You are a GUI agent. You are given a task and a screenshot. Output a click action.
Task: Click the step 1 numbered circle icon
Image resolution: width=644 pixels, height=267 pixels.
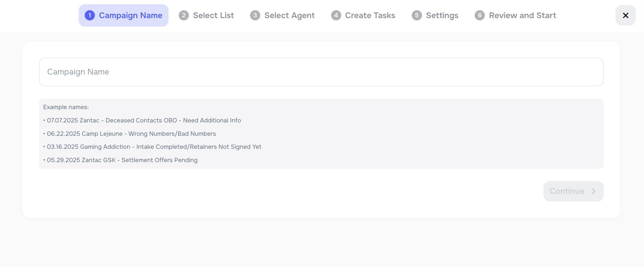tap(90, 15)
